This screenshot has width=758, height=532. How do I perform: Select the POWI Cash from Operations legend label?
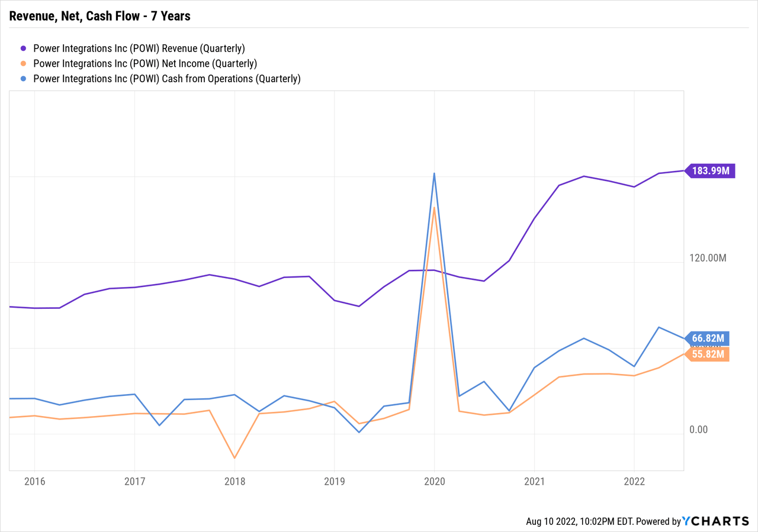tap(167, 79)
